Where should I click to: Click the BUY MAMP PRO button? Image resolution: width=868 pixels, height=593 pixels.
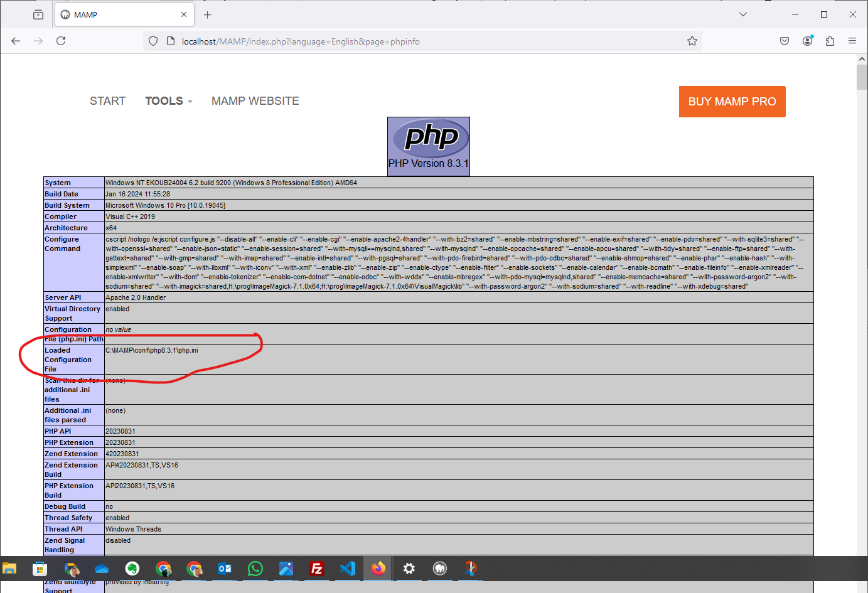pos(732,102)
